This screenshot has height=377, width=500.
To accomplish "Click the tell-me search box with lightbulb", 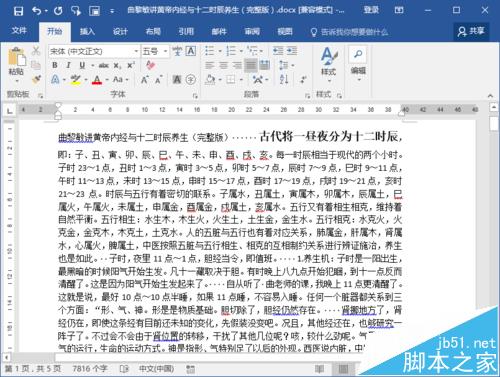I will coord(349,32).
